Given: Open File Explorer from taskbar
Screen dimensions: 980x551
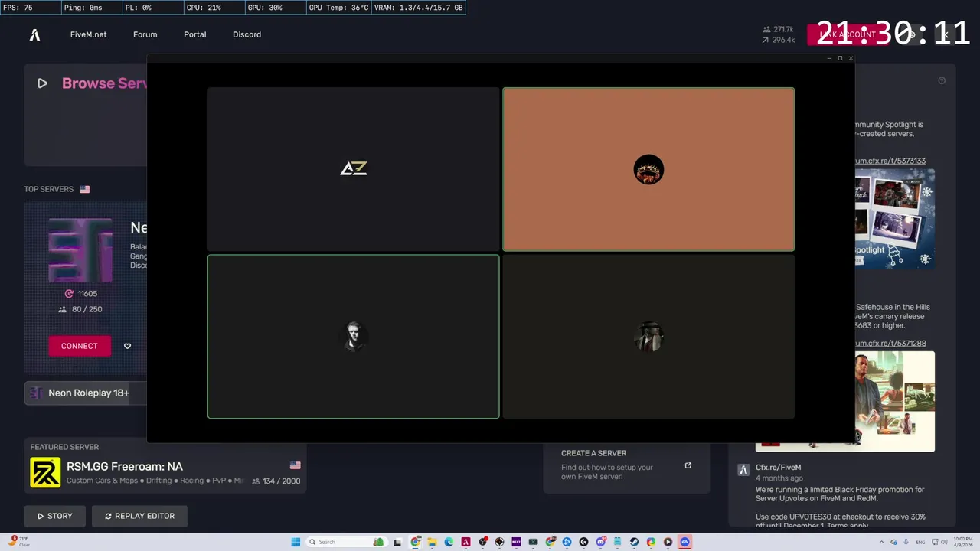Looking at the screenshot, I should 432,542.
